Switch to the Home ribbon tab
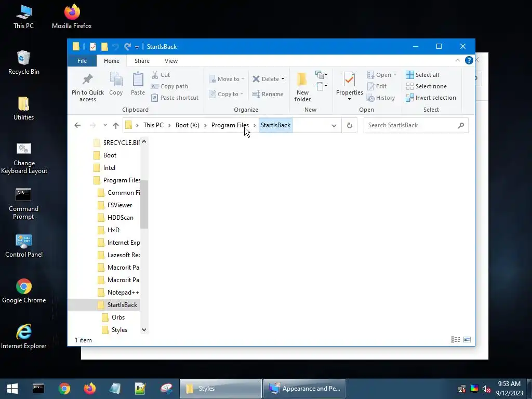Screen dimensions: 532x399 (x=112, y=61)
